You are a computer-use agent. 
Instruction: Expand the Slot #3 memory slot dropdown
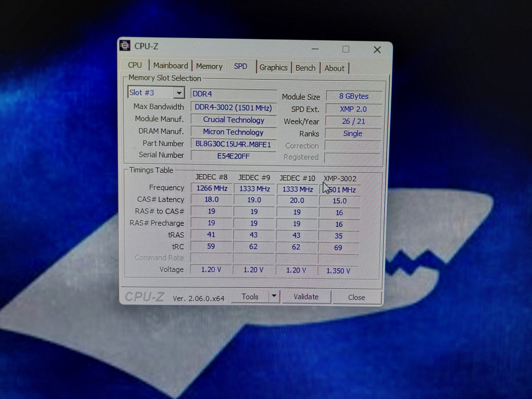[x=179, y=93]
